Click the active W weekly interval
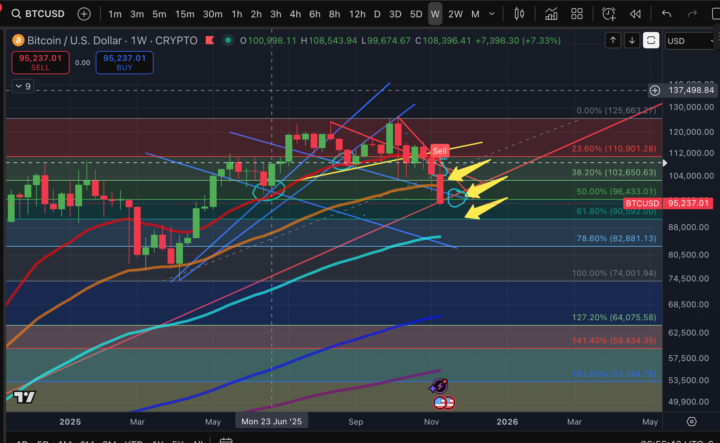 click(x=435, y=14)
